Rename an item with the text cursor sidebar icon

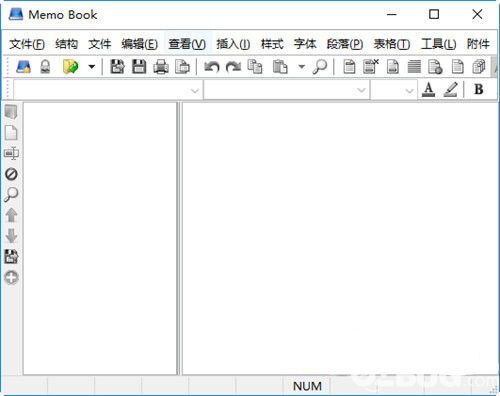click(11, 153)
